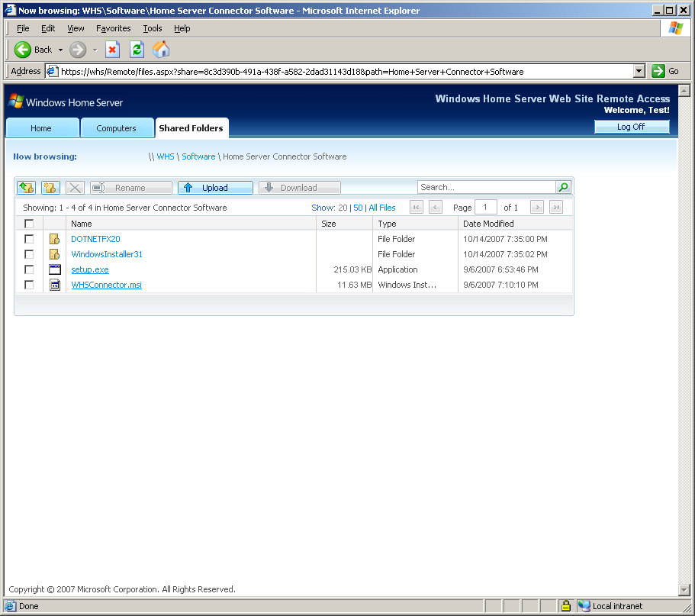Show 50 files per page

click(358, 208)
